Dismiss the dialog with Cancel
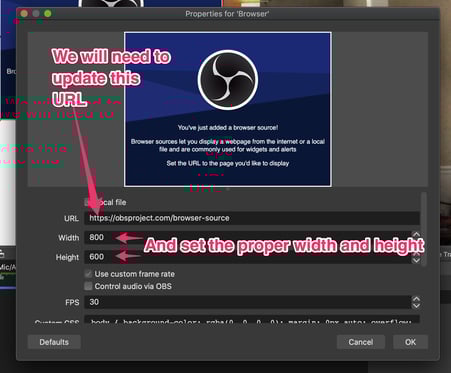 tap(361, 342)
